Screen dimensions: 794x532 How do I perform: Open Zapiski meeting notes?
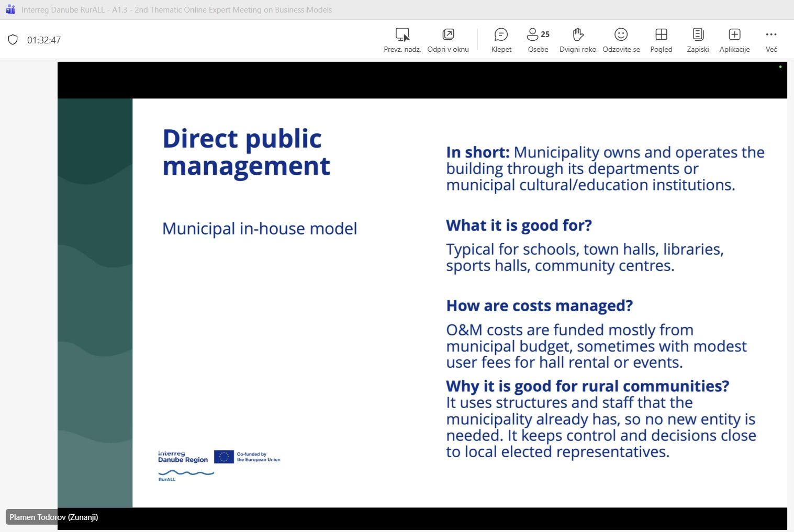698,35
